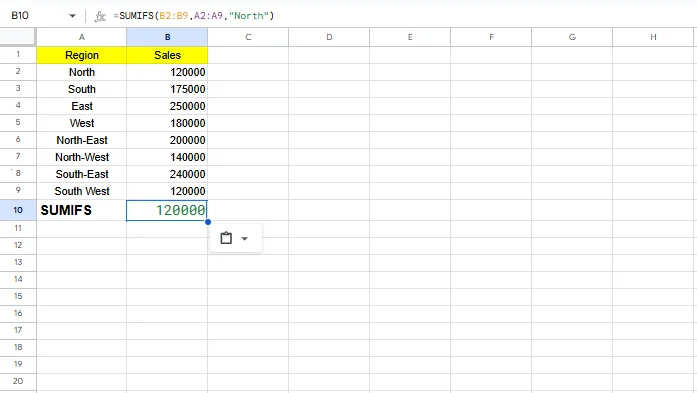Select row 15 header

click(x=18, y=296)
